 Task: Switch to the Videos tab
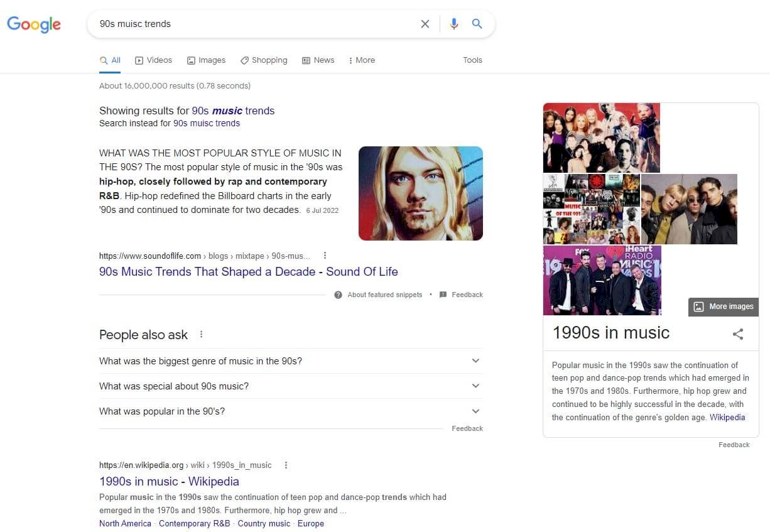coord(153,60)
